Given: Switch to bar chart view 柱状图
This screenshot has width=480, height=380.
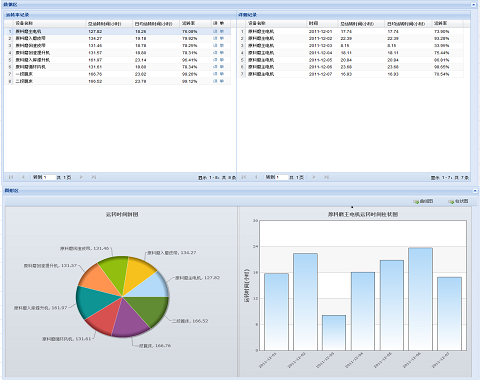Looking at the screenshot, I should [458, 201].
